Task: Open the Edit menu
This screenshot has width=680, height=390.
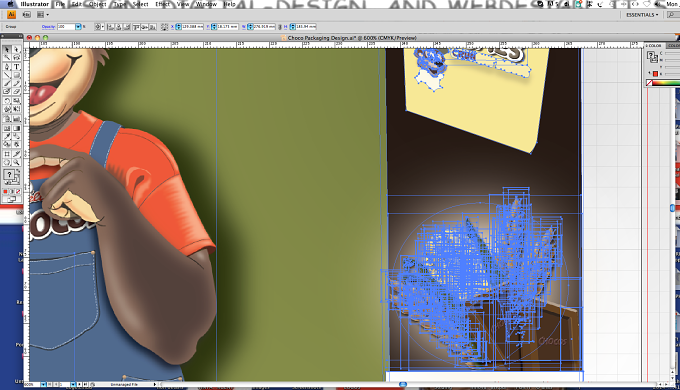Action: (x=77, y=4)
